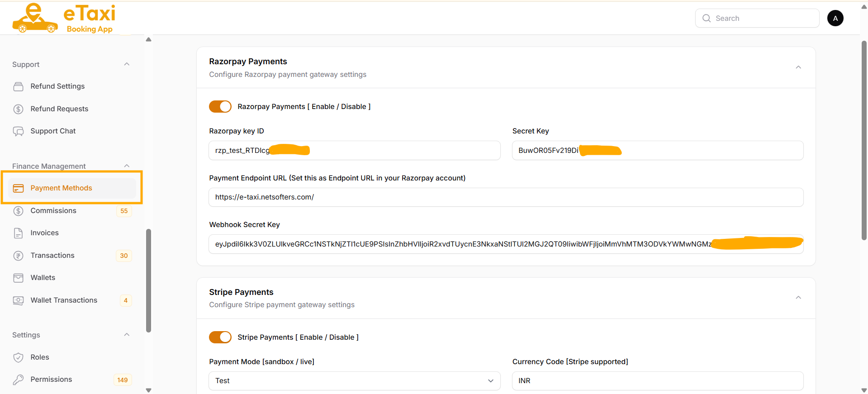Collapse the Razorpay Payments panel
868x394 pixels.
(x=798, y=67)
